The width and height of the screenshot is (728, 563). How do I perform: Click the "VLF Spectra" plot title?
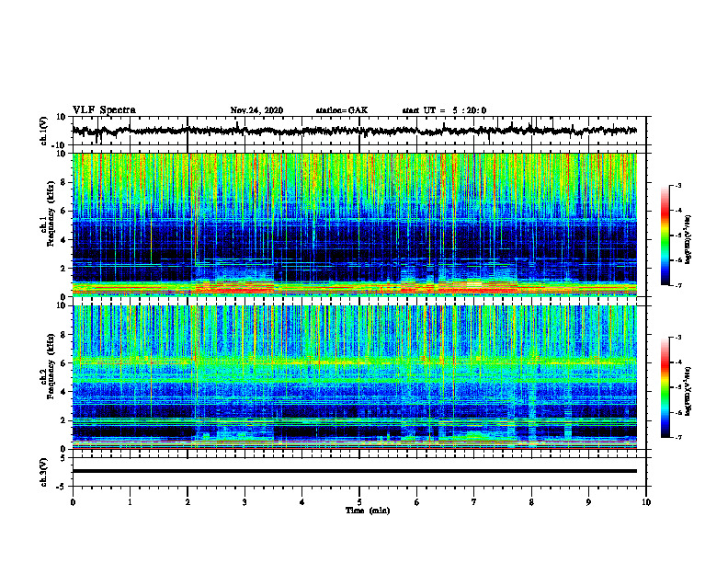104,110
